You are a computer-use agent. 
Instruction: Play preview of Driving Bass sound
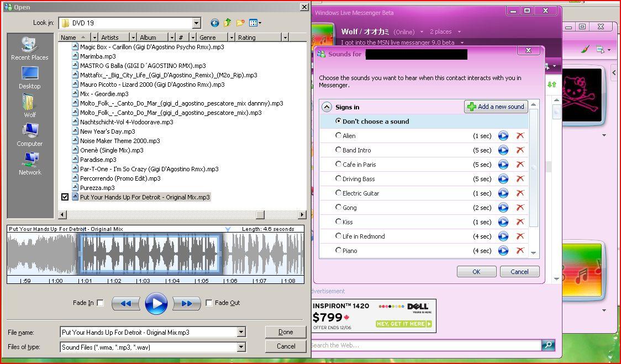tap(503, 179)
